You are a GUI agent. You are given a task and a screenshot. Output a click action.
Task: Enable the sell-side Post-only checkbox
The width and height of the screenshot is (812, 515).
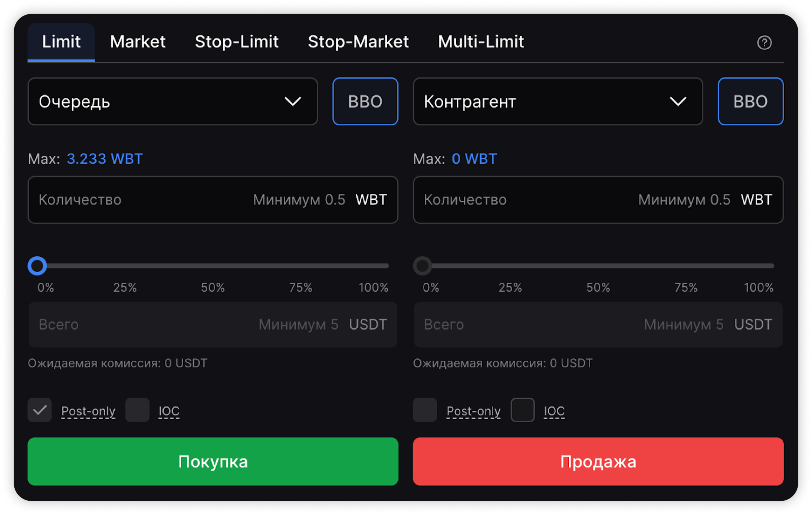point(425,410)
